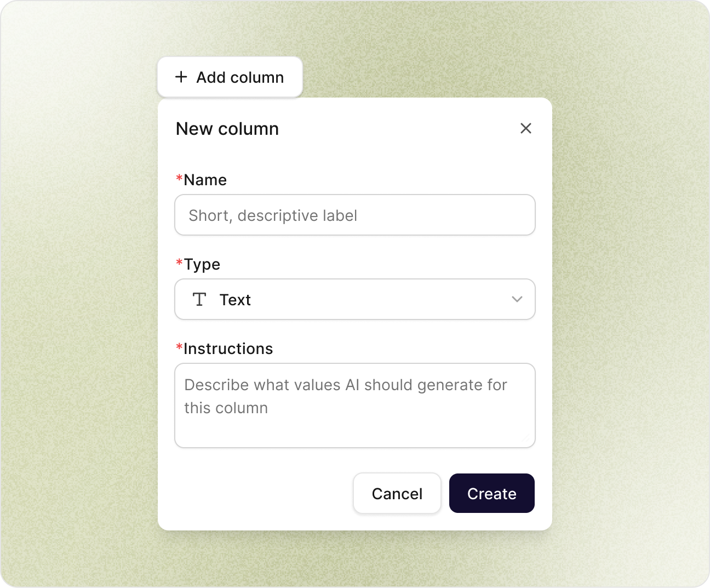Expand the Type selector chevron arrow
Viewport: 710px width, 588px height.
click(x=517, y=299)
